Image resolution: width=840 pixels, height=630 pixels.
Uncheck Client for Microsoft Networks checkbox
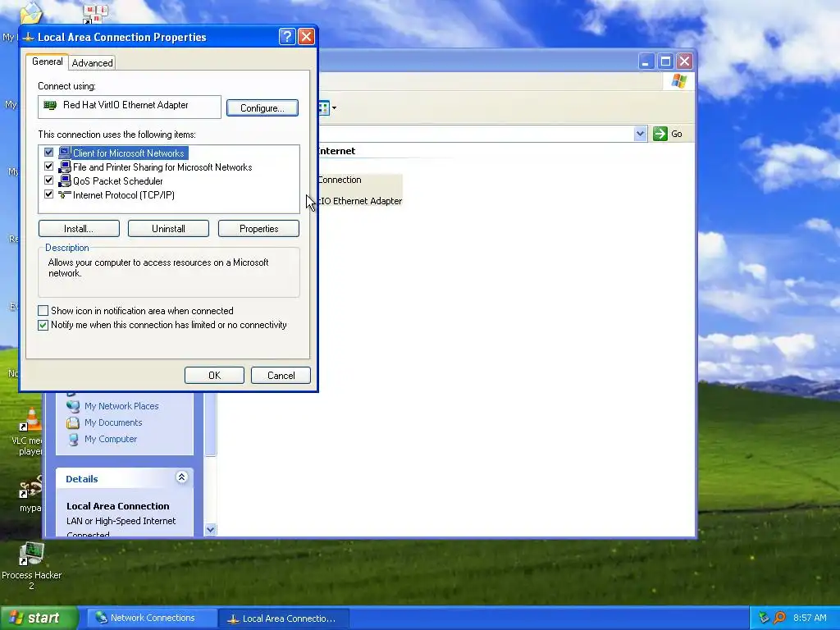48,153
